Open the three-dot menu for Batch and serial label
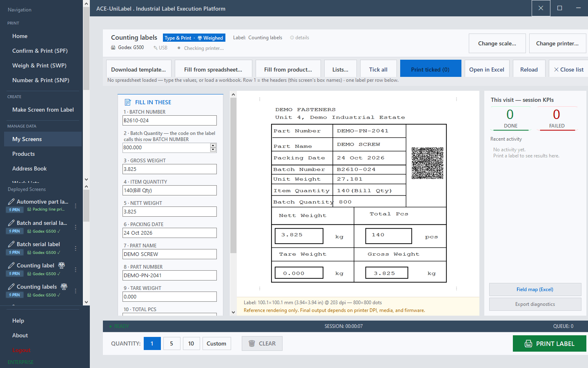588x368 pixels. click(x=76, y=227)
